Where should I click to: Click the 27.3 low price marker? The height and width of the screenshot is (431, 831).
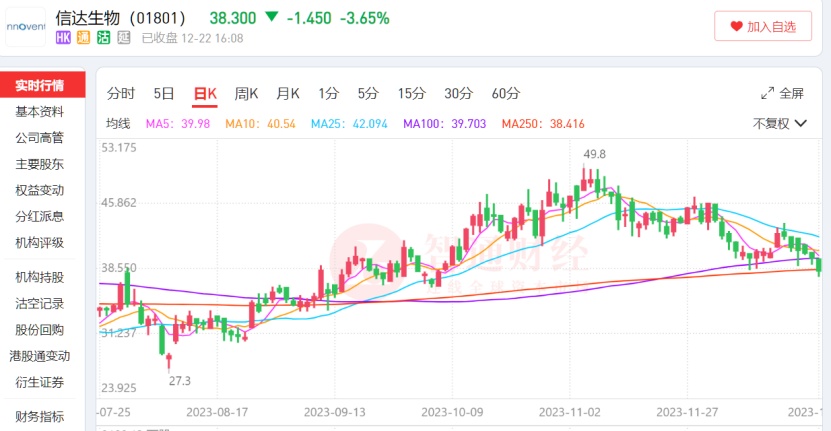[180, 381]
